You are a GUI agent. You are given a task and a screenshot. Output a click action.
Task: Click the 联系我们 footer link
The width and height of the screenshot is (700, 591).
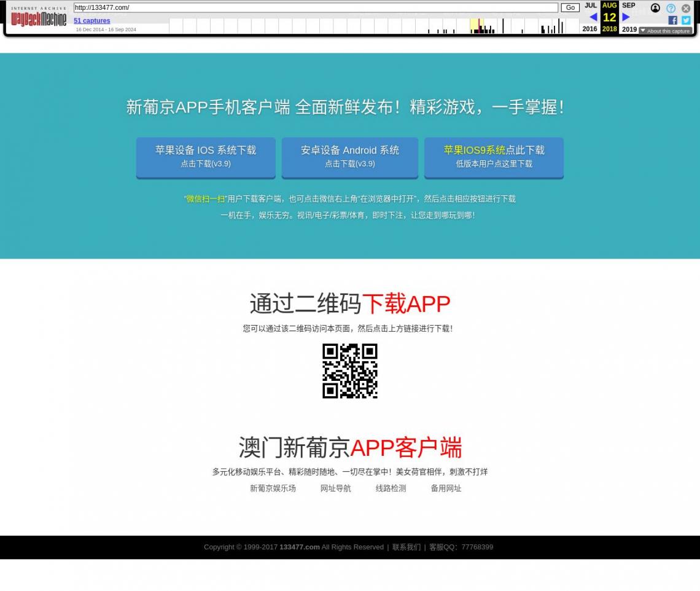(x=406, y=547)
